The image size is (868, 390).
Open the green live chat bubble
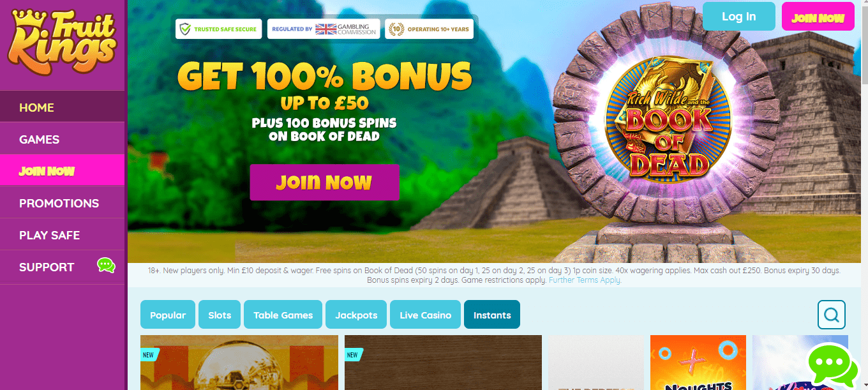pyautogui.click(x=833, y=366)
